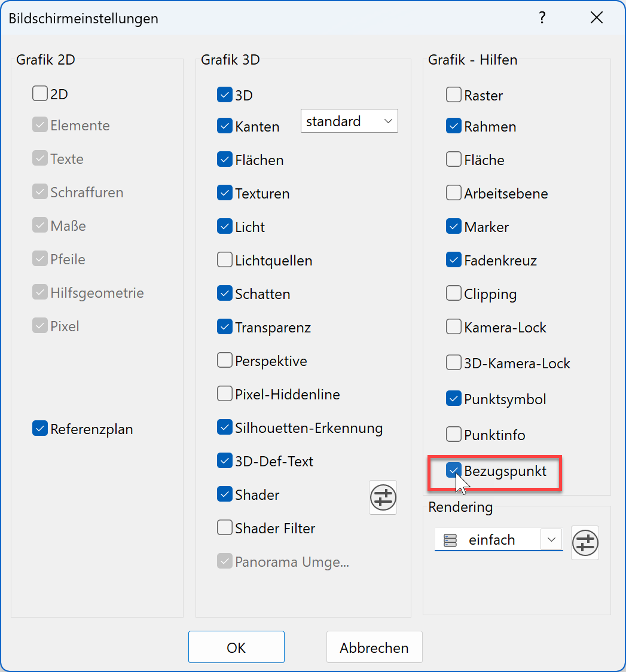The height and width of the screenshot is (672, 626).
Task: Open the Kanten standard dropdown
Action: (349, 121)
